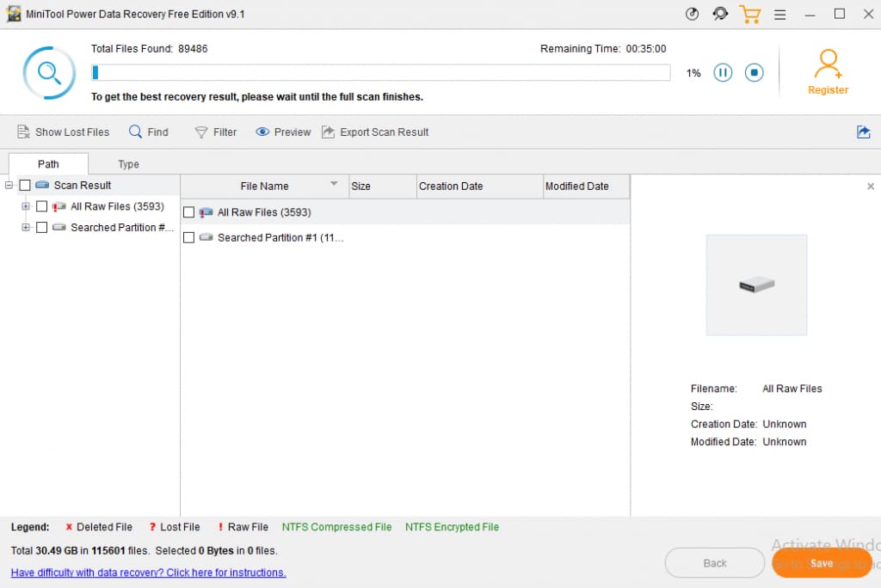This screenshot has height=588, width=881.
Task: Open the Register account icon
Action: tap(829, 64)
